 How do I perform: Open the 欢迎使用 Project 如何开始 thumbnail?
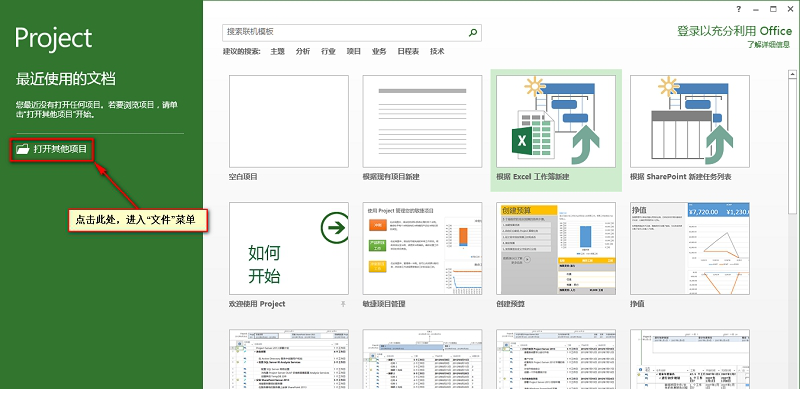[x=289, y=248]
